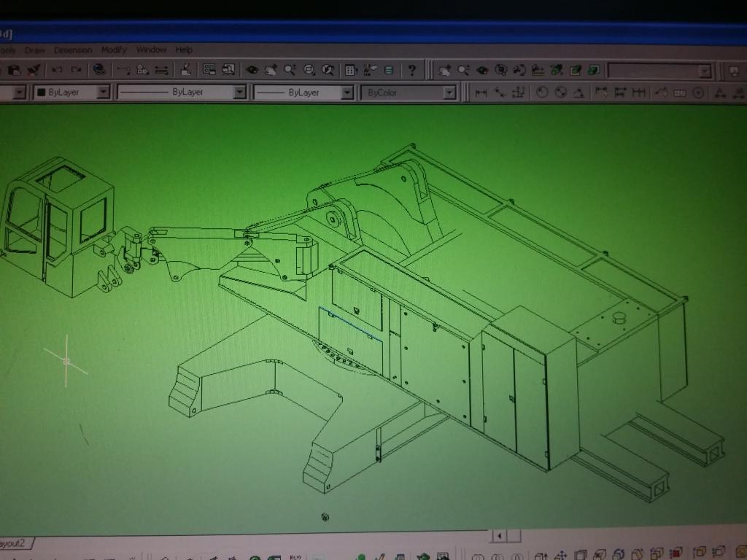This screenshot has height=560, width=747.
Task: Select the Quick Leader tool
Action: tap(661, 93)
